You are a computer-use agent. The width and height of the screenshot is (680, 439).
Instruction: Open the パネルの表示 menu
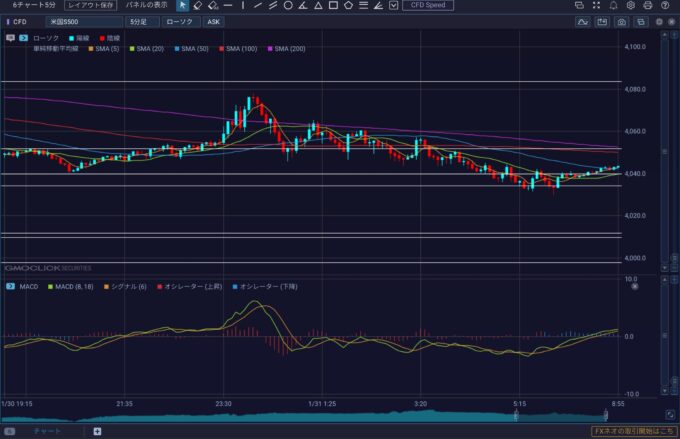click(x=144, y=5)
